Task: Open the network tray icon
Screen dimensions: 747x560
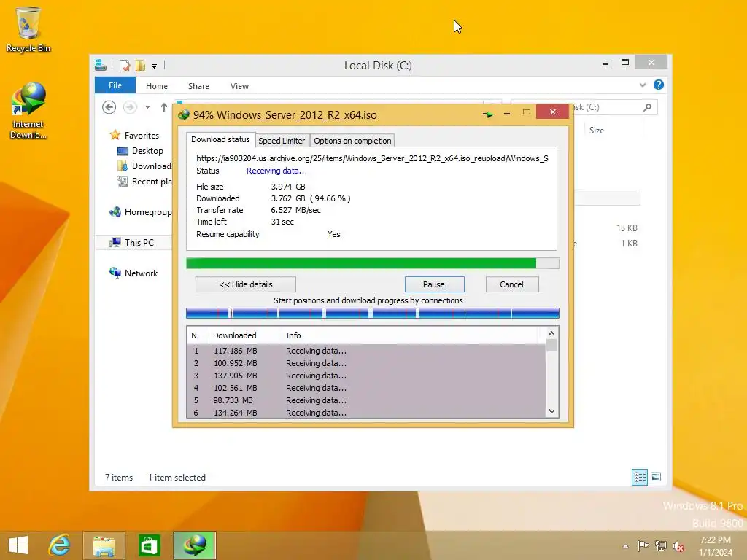Action: [661, 546]
